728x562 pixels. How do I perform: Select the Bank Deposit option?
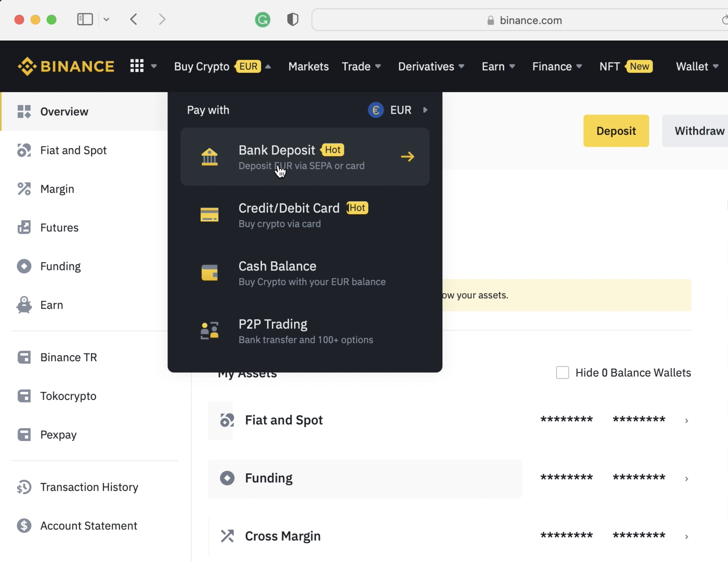pyautogui.click(x=305, y=157)
